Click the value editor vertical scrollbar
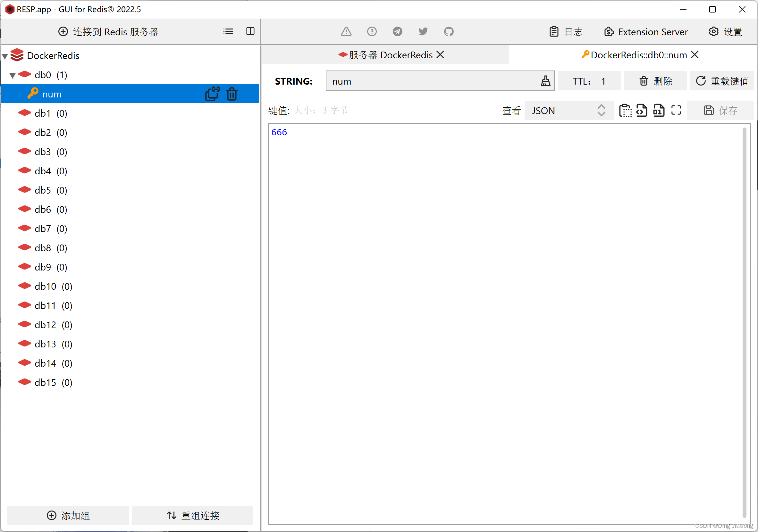 pyautogui.click(x=744, y=323)
